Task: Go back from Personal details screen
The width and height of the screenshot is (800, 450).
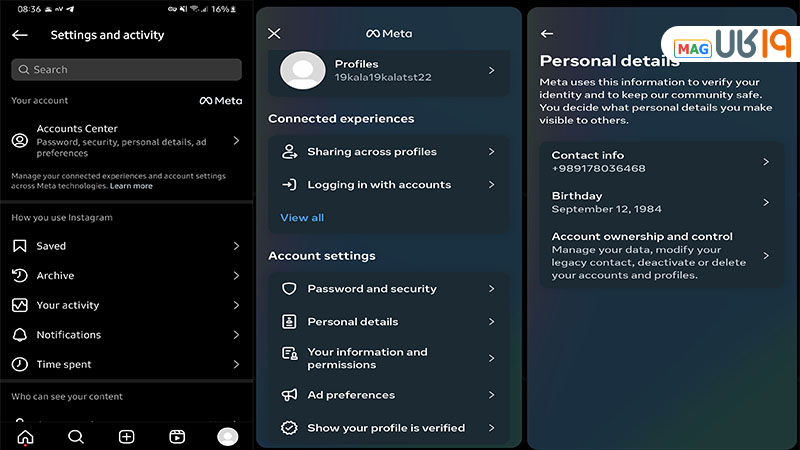Action: tap(547, 33)
